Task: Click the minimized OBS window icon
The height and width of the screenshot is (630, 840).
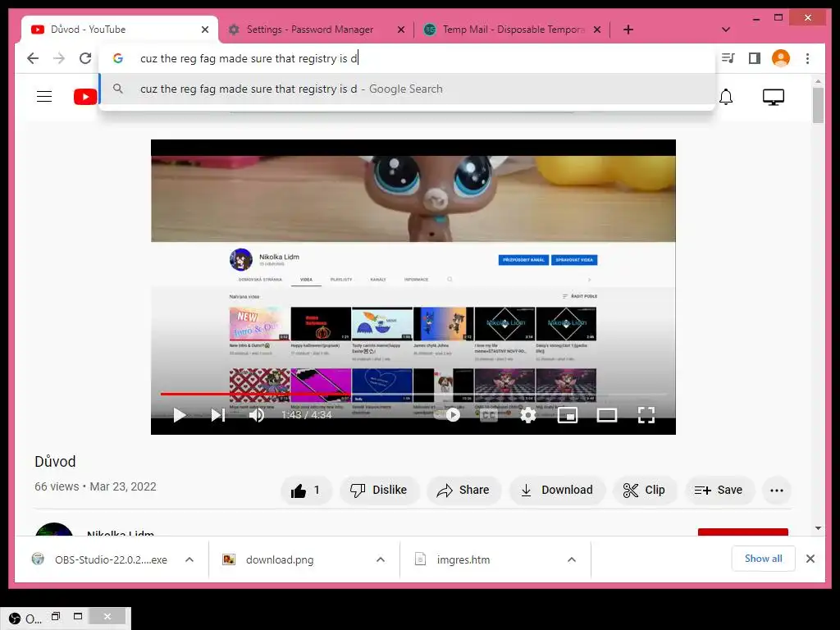Action: pyautogui.click(x=15, y=619)
